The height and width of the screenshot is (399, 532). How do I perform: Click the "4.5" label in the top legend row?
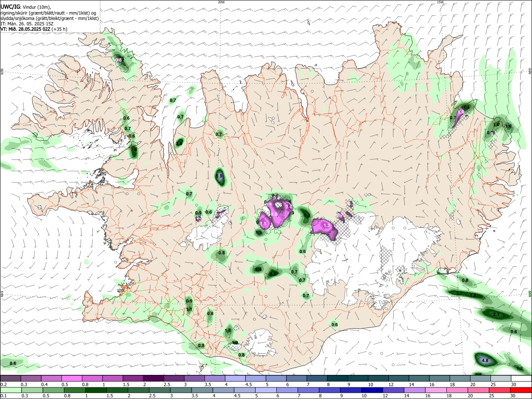(249, 385)
